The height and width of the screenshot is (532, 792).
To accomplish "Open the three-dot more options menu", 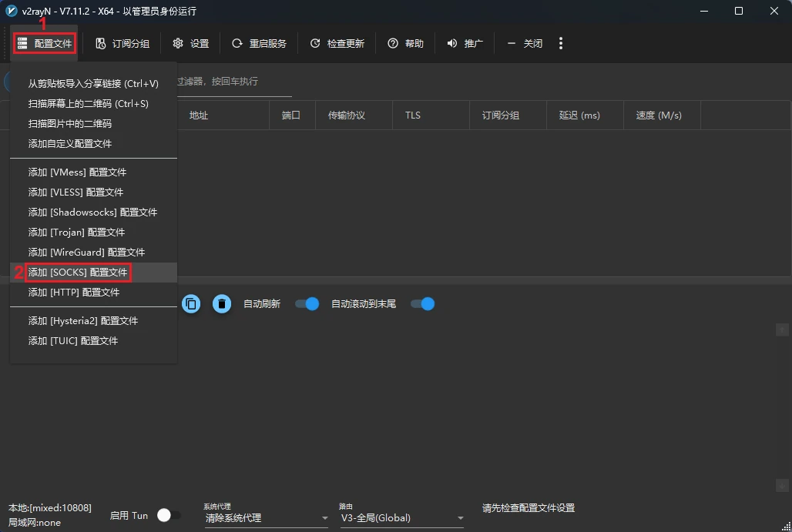I will tap(561, 44).
